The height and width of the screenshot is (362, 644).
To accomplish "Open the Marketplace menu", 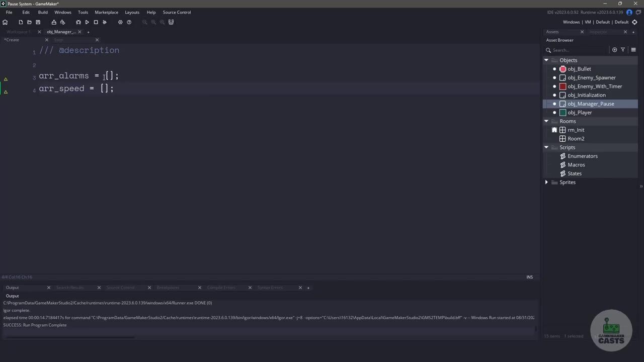I will [107, 12].
